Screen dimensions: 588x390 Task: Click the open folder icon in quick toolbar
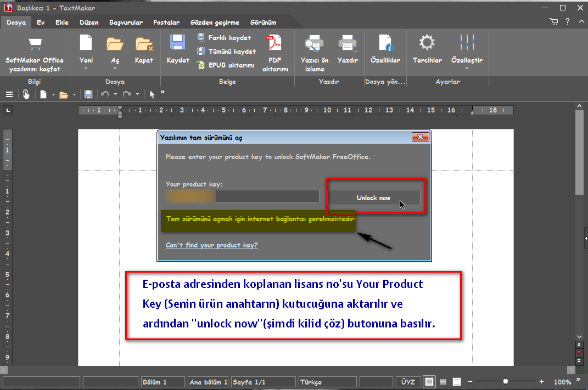pos(64,95)
